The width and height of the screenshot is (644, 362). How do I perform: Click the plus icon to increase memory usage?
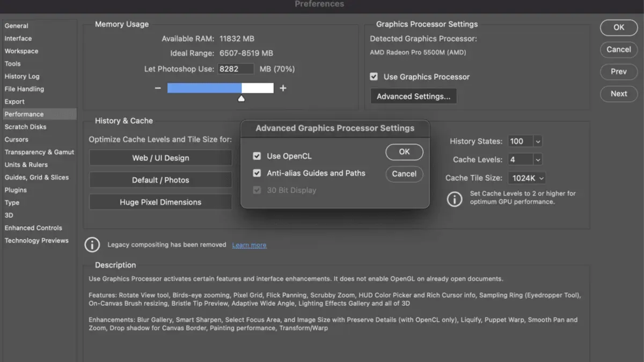tap(283, 88)
